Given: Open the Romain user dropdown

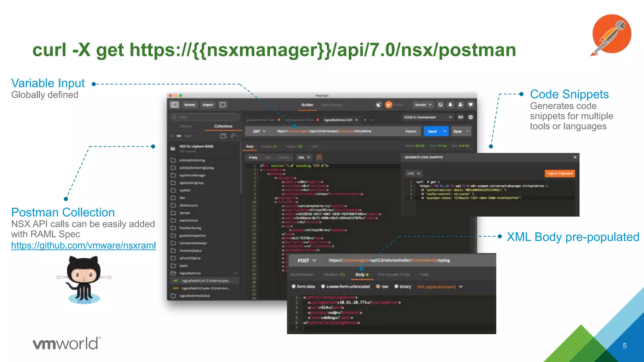Looking at the screenshot, I should pos(423,105).
